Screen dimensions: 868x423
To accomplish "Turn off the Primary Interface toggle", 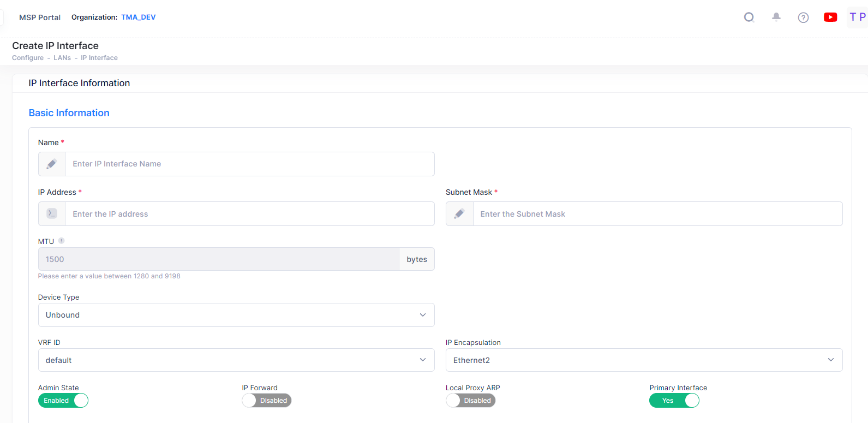I will pyautogui.click(x=674, y=401).
